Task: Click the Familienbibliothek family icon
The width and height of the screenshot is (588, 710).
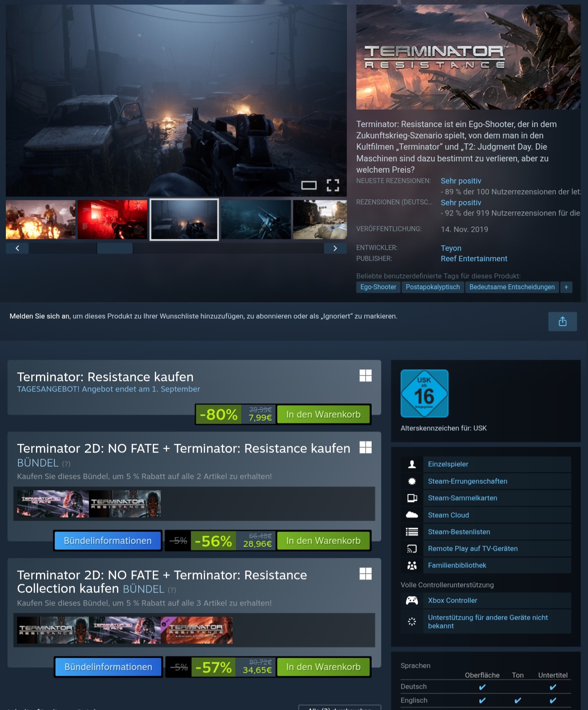Action: point(412,565)
